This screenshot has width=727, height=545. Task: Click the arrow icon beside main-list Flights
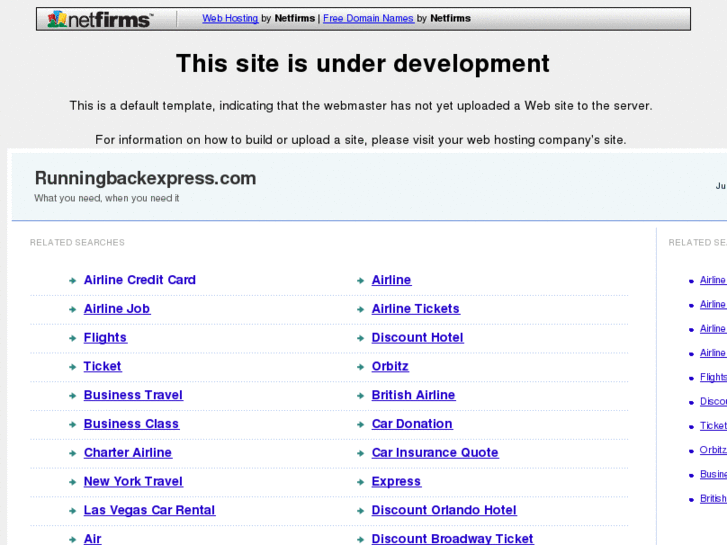coord(72,338)
